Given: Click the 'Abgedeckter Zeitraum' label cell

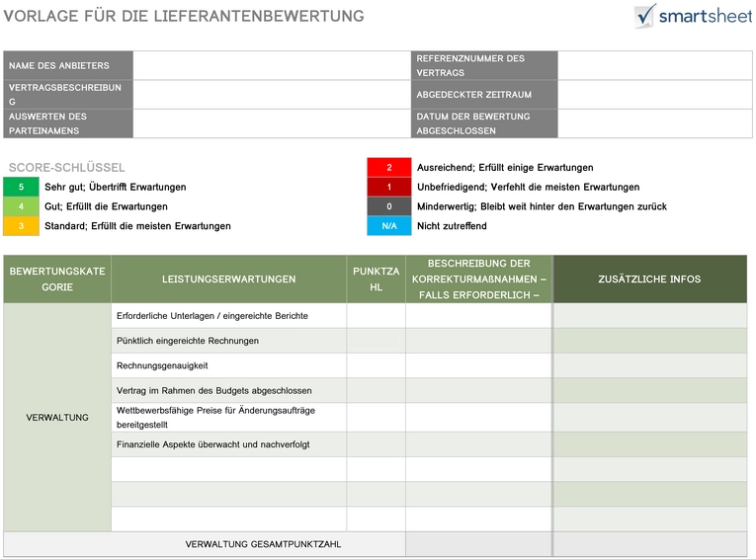Looking at the screenshot, I should 484,95.
